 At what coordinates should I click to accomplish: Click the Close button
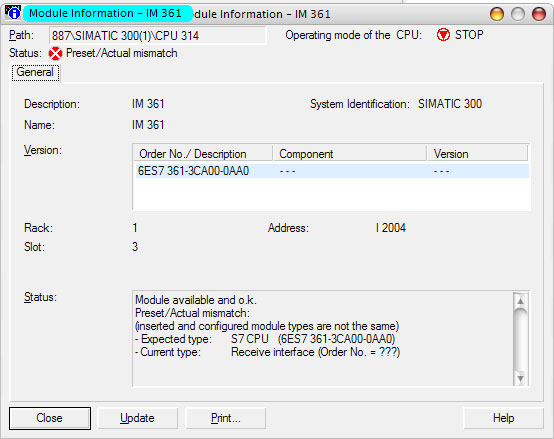point(50,418)
